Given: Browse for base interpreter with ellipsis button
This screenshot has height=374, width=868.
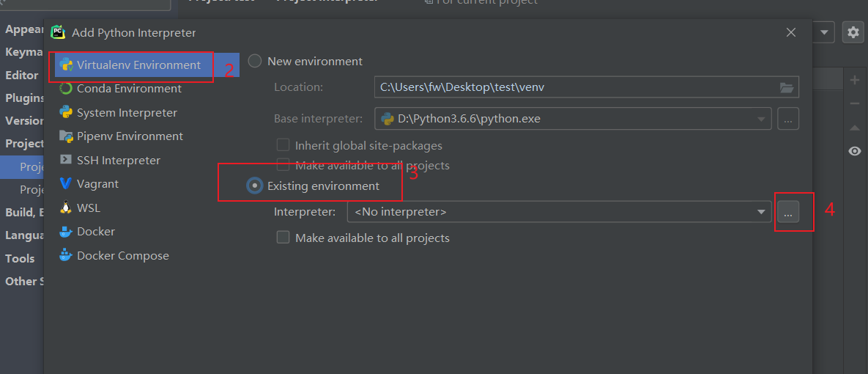Looking at the screenshot, I should pyautogui.click(x=788, y=119).
